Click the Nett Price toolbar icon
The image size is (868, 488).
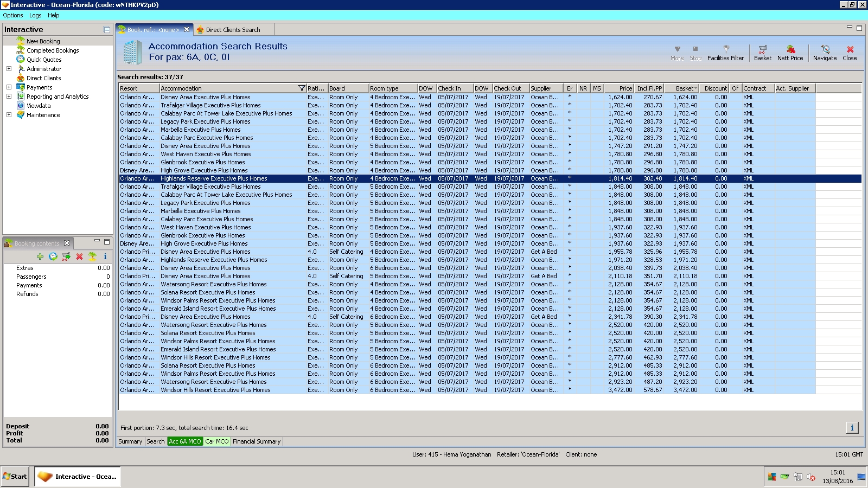tap(790, 49)
